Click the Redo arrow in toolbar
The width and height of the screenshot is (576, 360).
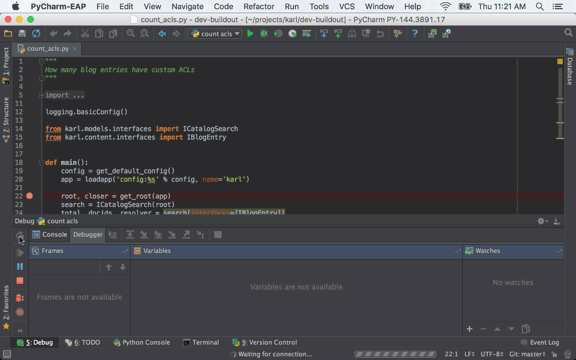coord(68,34)
